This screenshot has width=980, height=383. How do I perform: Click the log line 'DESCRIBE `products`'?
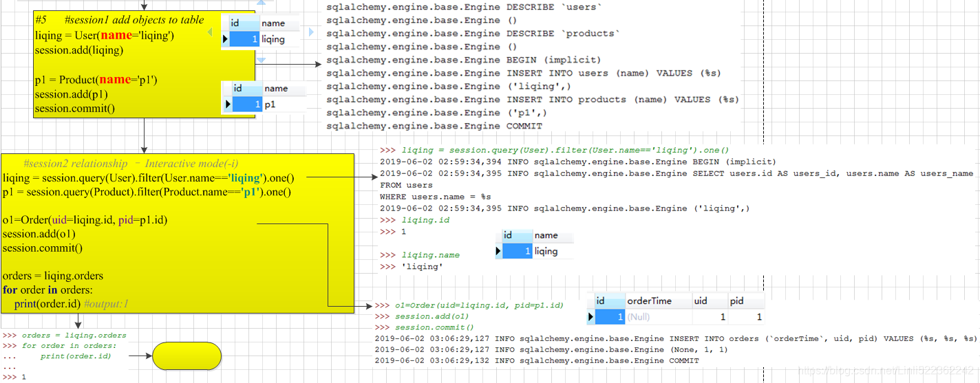[x=473, y=33]
